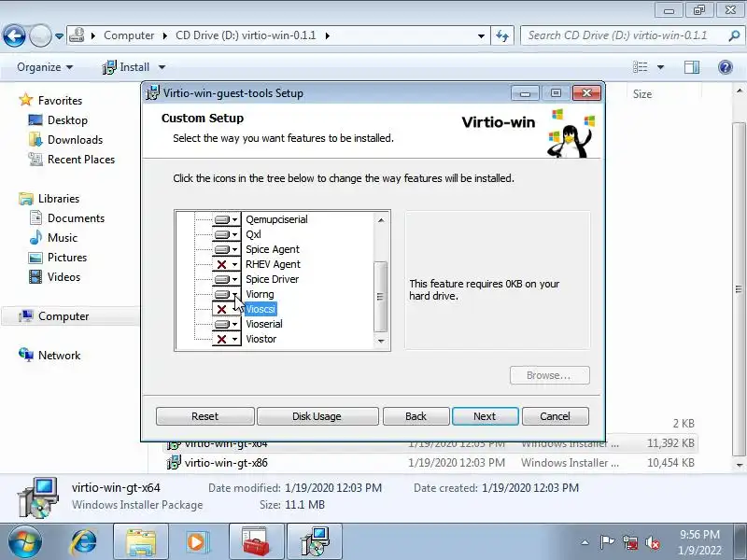This screenshot has width=747, height=560.
Task: Select the Vioscsi feature label
Action: pyautogui.click(x=261, y=309)
